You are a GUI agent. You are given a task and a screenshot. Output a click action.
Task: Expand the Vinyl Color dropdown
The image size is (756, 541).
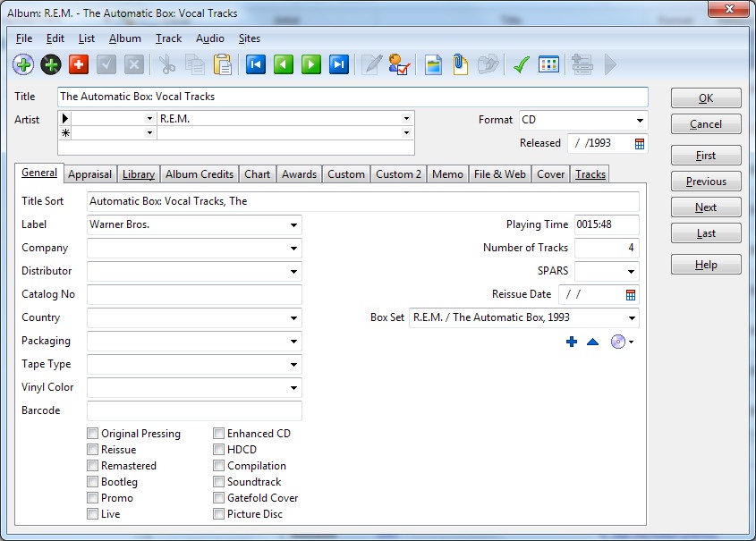(x=293, y=387)
